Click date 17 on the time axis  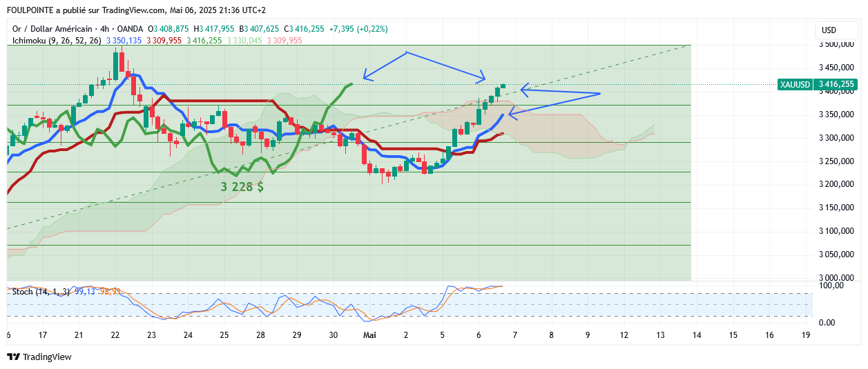43,335
